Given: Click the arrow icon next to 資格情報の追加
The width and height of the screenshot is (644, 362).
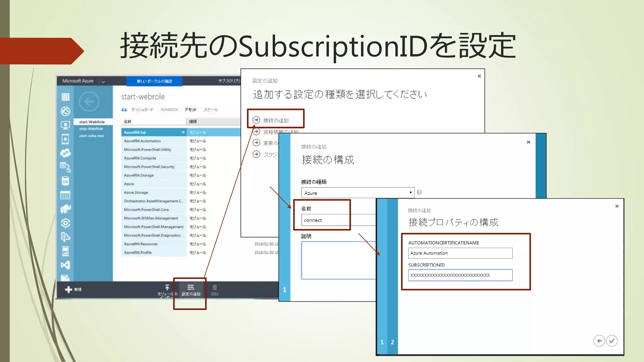Looking at the screenshot, I should coord(257,132).
